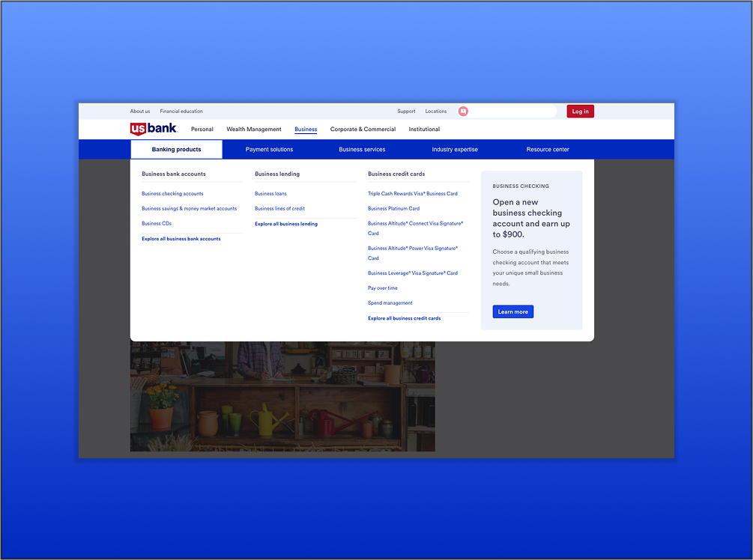Click Explore all business credit cards
Screen dimensions: 753x560
tap(405, 319)
